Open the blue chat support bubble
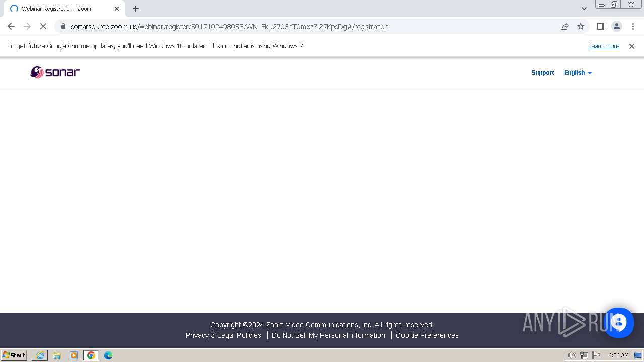644x362 pixels. pos(619,323)
